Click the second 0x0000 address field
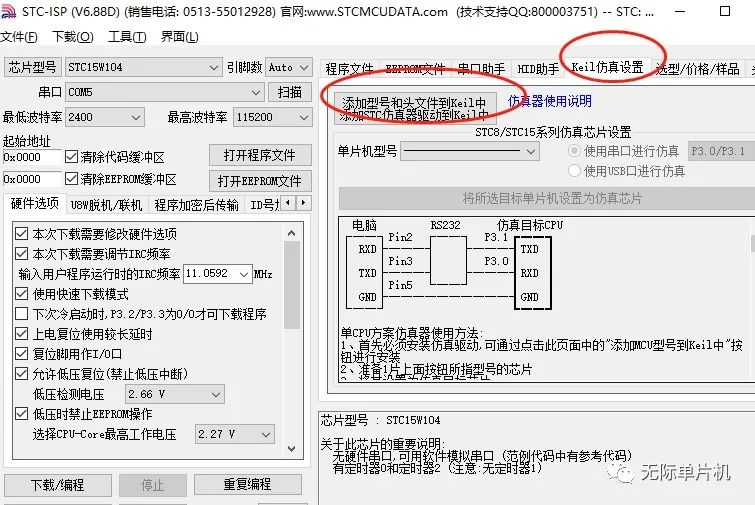Image resolution: width=755 pixels, height=505 pixels. tap(32, 179)
